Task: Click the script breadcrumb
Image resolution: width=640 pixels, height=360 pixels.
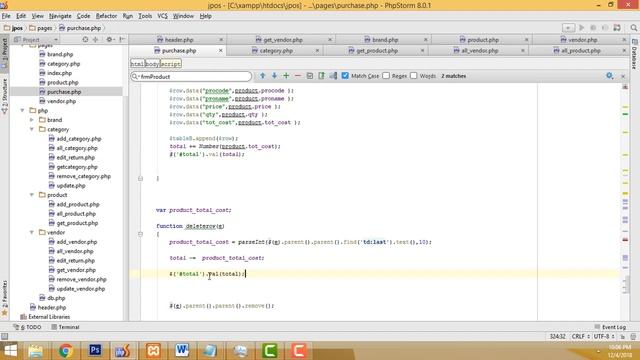Action: tap(171, 64)
